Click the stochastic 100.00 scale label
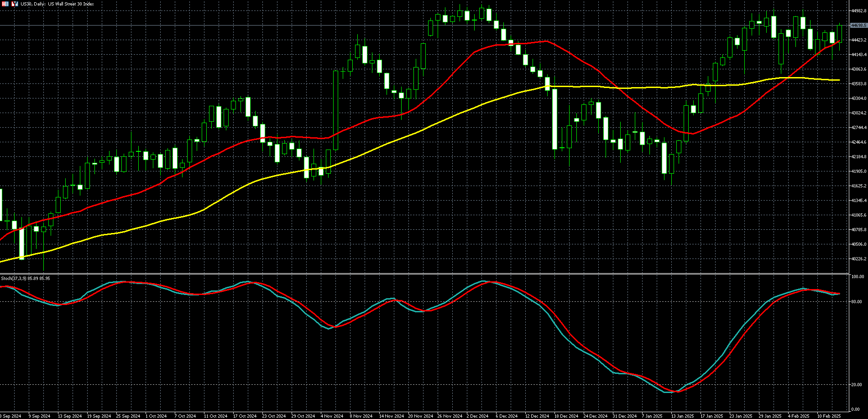868x419 pixels. tap(858, 277)
